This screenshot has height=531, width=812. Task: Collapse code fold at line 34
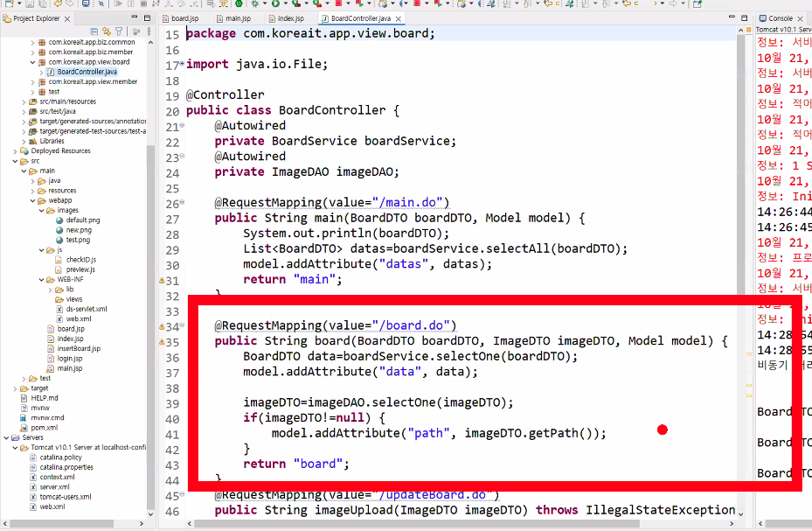[x=182, y=325]
